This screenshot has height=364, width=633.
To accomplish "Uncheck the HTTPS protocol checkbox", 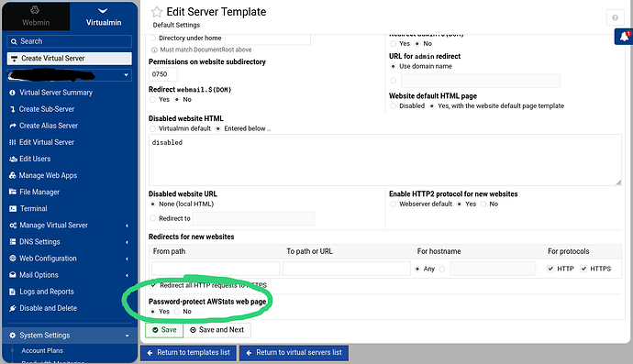I will click(583, 269).
